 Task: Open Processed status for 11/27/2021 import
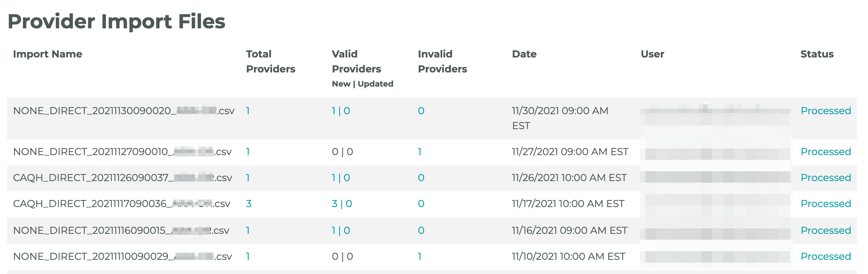click(826, 152)
